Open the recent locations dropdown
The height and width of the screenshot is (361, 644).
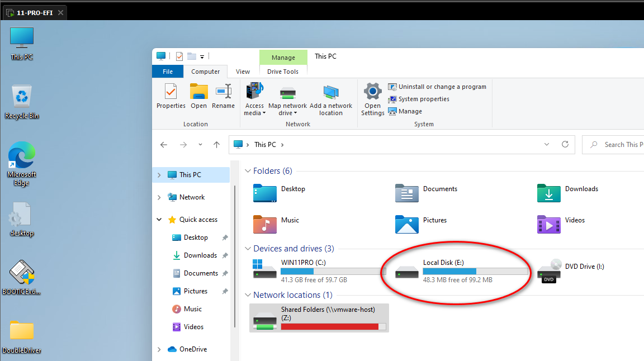pos(200,145)
